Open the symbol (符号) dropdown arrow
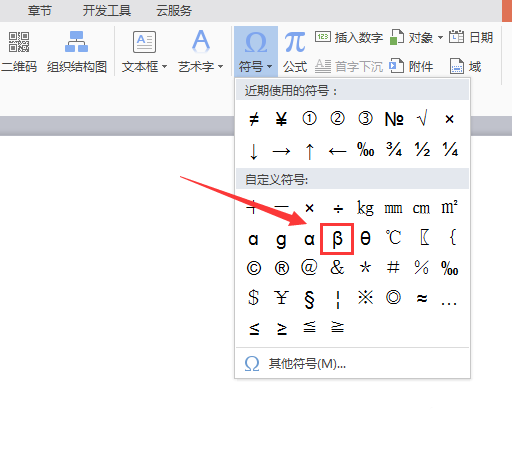The width and height of the screenshot is (512, 462). click(270, 66)
